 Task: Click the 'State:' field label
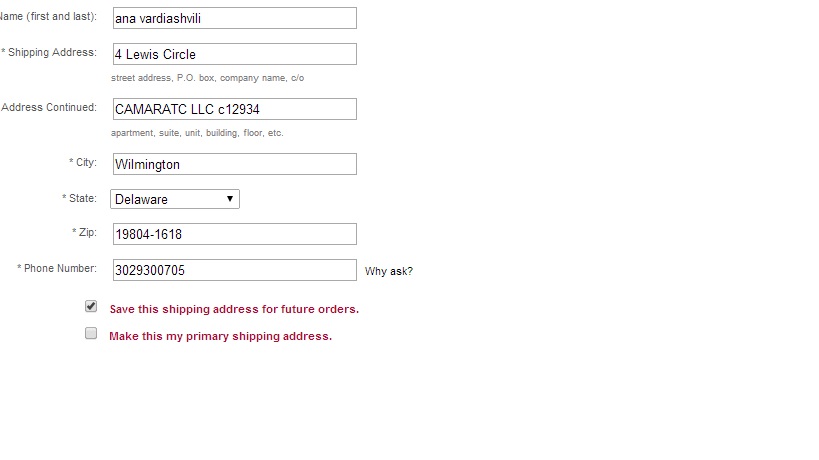[80, 198]
